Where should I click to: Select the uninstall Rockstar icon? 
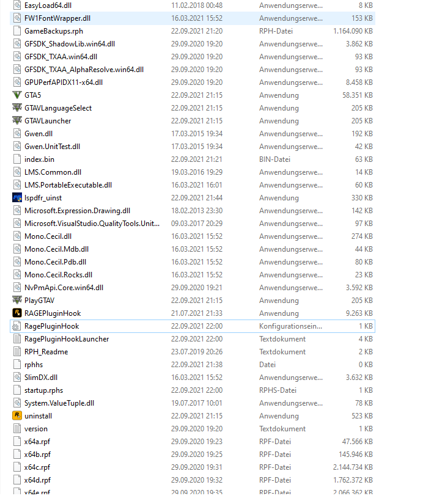pyautogui.click(x=17, y=415)
